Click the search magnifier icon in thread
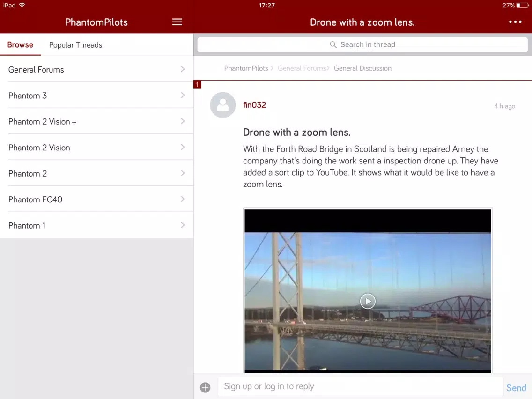The height and width of the screenshot is (399, 532). click(333, 44)
